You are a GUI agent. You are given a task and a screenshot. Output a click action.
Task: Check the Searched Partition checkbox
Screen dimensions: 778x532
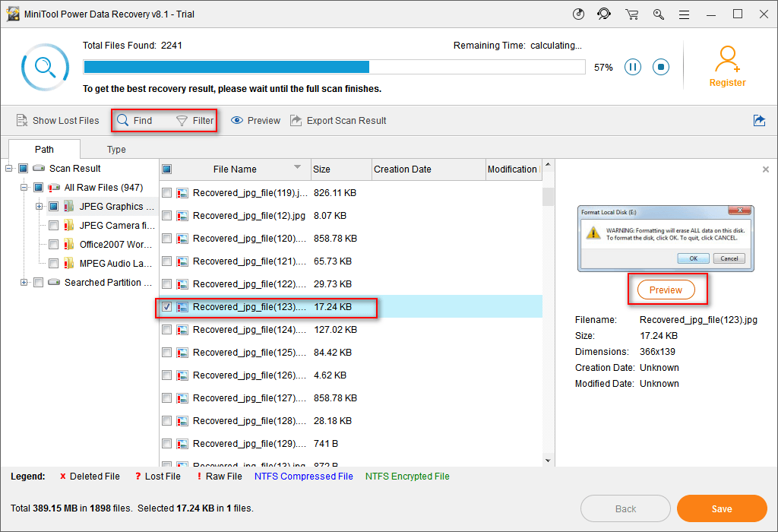(38, 283)
